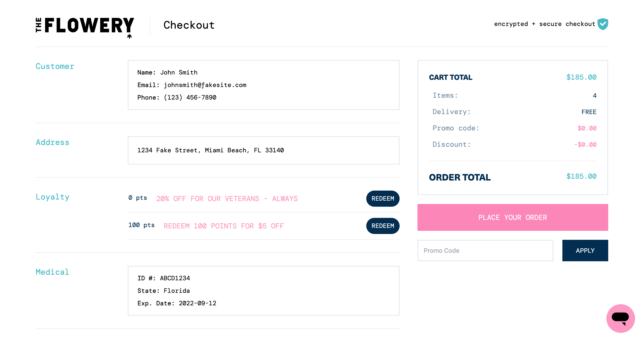The image size is (644, 340).
Task: Apply the promo code
Action: coord(585,251)
